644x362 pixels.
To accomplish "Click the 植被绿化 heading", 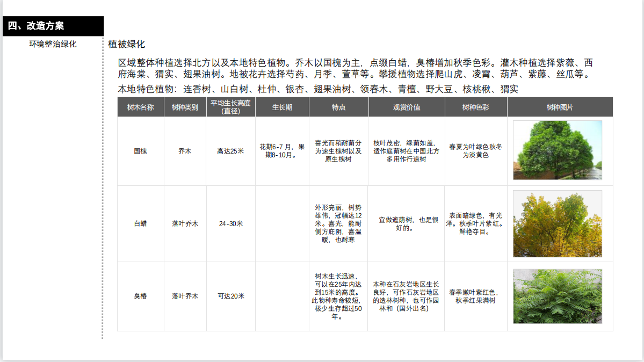I will (126, 44).
